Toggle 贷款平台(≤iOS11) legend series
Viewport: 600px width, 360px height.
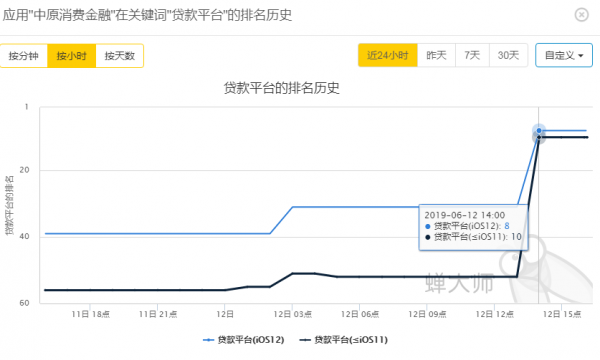(344, 340)
